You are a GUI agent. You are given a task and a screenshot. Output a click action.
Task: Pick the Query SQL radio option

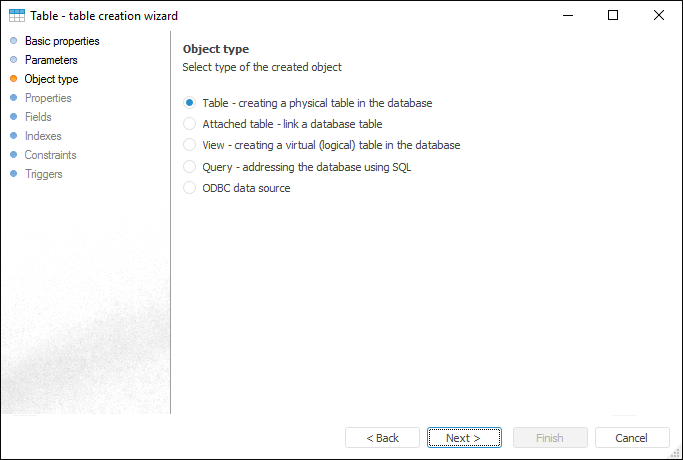point(190,167)
